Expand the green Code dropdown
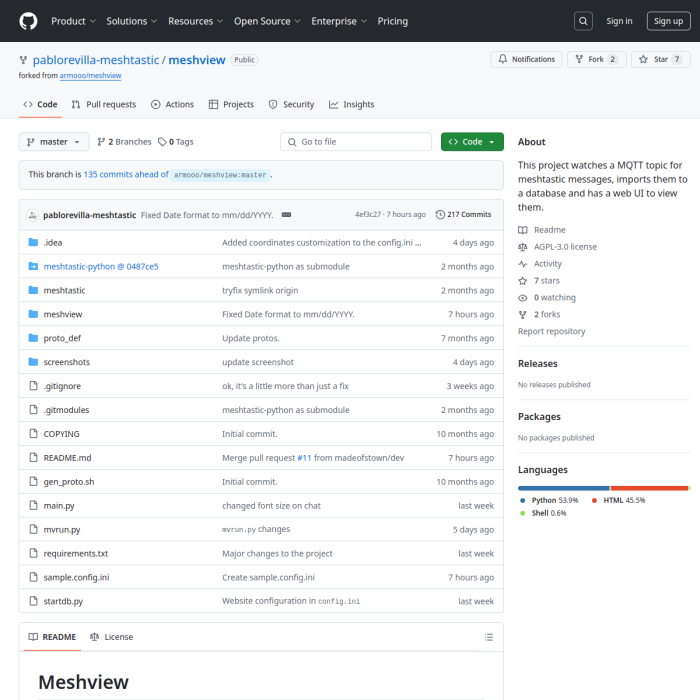This screenshot has height=700, width=700. (x=472, y=142)
